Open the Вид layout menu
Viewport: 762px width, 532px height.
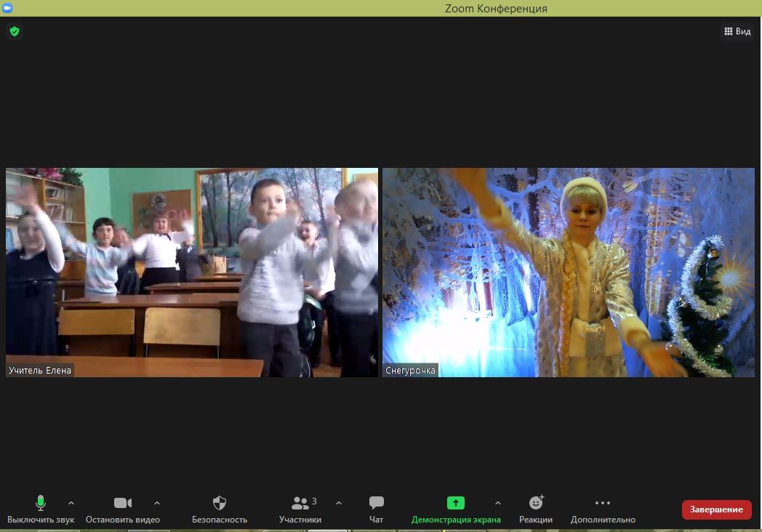737,31
